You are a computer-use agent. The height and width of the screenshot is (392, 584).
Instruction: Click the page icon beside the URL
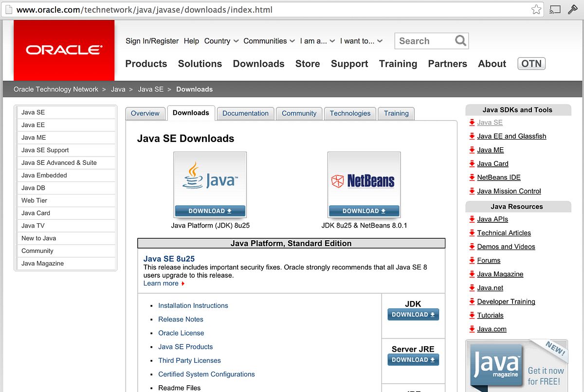[x=8, y=9]
